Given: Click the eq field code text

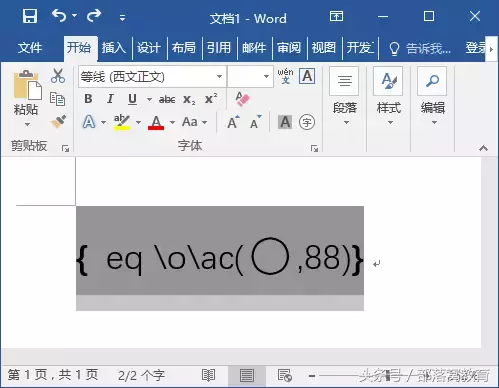Looking at the screenshot, I should coord(220,258).
